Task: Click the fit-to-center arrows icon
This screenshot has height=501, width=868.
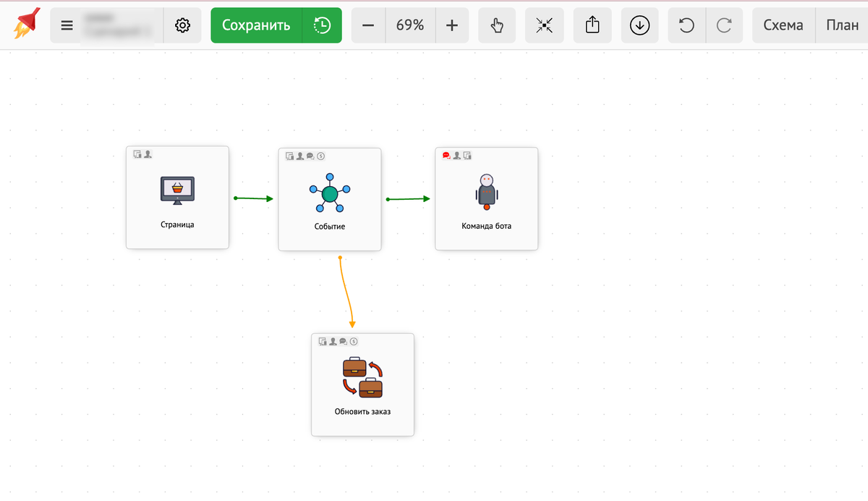Action: [545, 25]
